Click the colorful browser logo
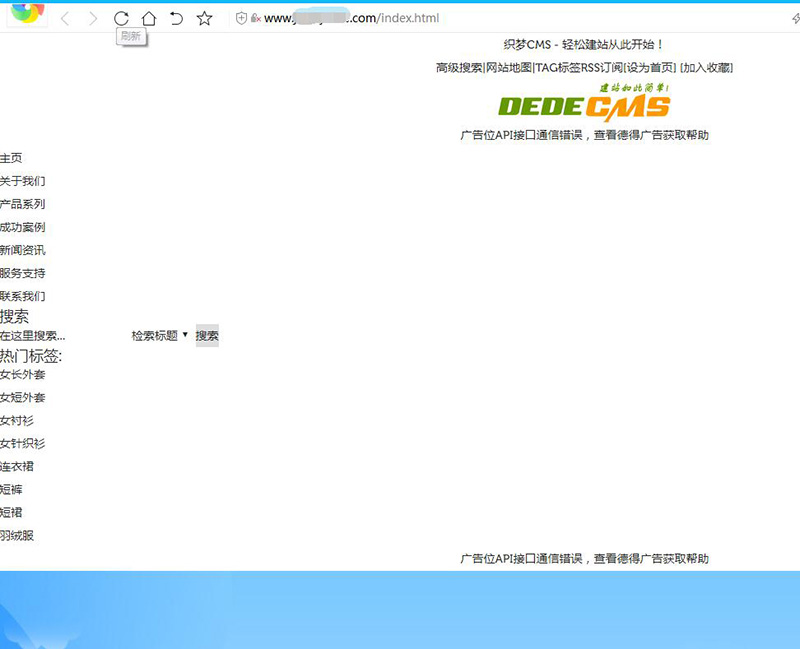The height and width of the screenshot is (649, 800). tap(26, 13)
